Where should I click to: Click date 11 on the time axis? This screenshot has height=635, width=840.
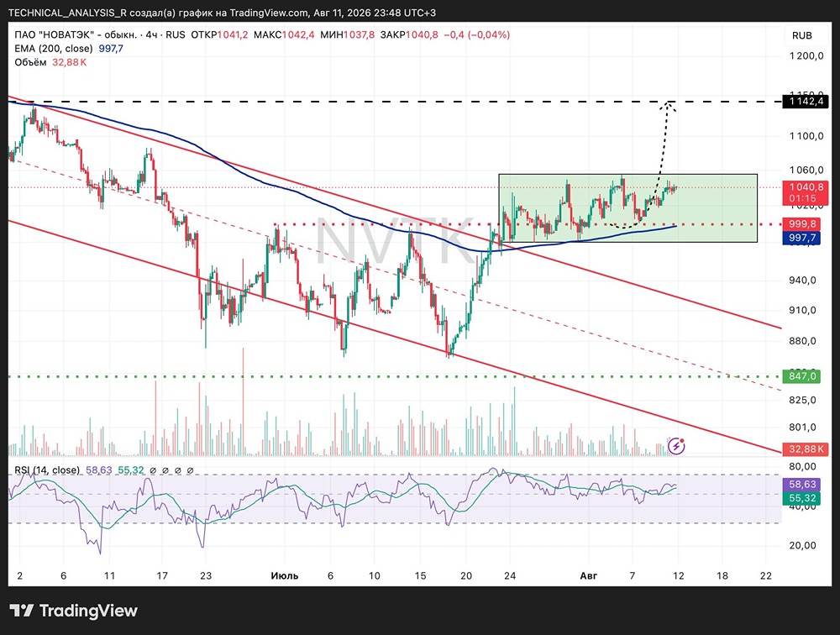click(109, 576)
